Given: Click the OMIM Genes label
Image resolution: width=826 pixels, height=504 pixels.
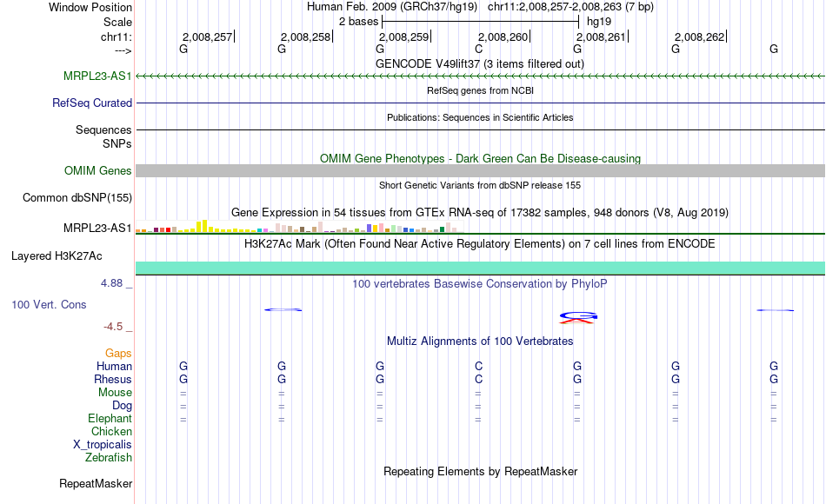Looking at the screenshot, I should (98, 170).
